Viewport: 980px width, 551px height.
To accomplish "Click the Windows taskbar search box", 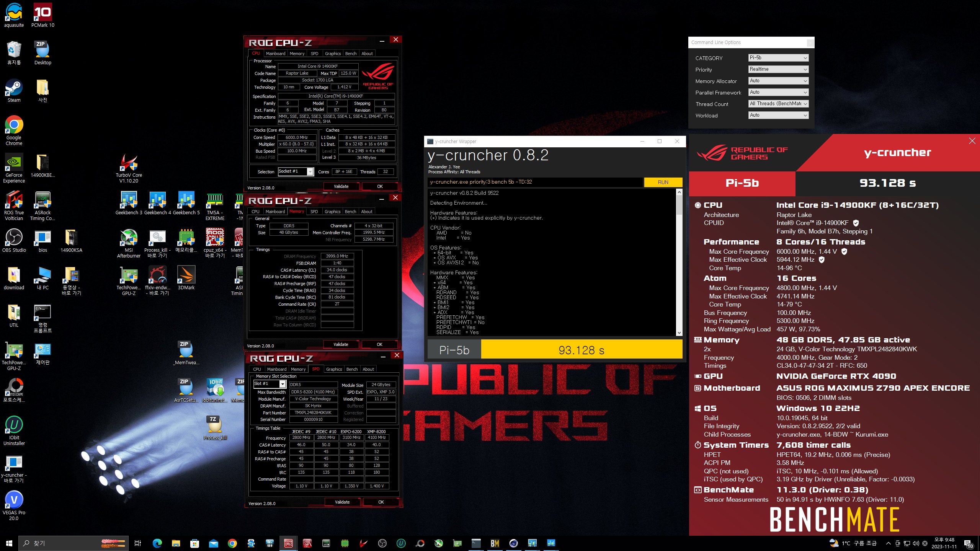I will click(74, 543).
